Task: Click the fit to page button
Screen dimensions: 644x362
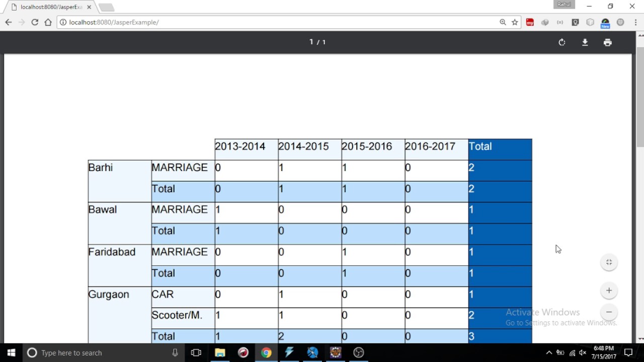Action: [609, 262]
